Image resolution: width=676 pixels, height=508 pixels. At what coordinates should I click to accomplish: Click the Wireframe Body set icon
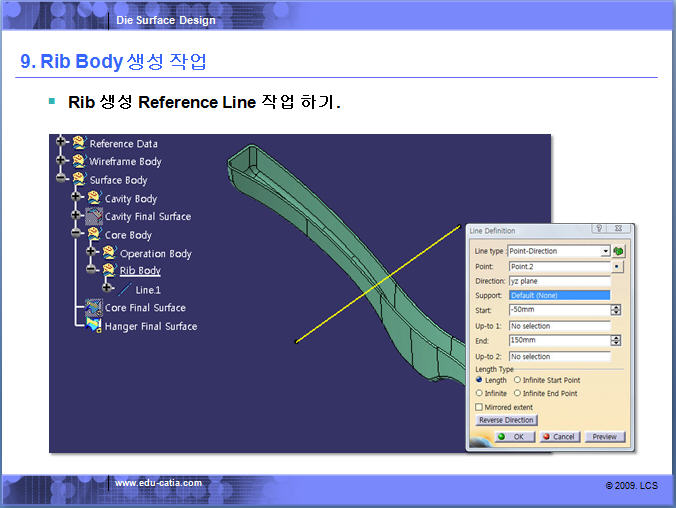[78, 161]
